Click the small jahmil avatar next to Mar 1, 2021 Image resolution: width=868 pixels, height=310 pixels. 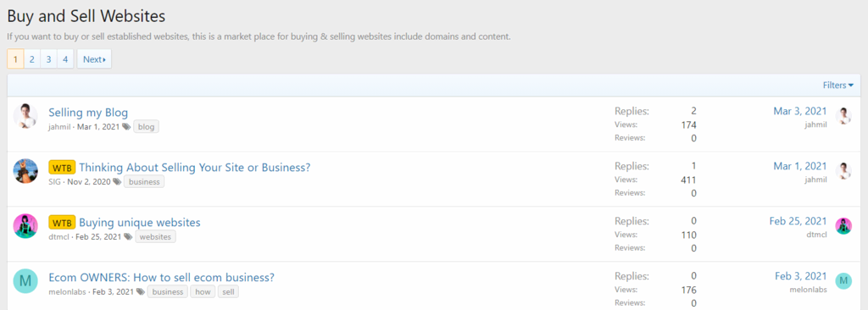(x=843, y=171)
